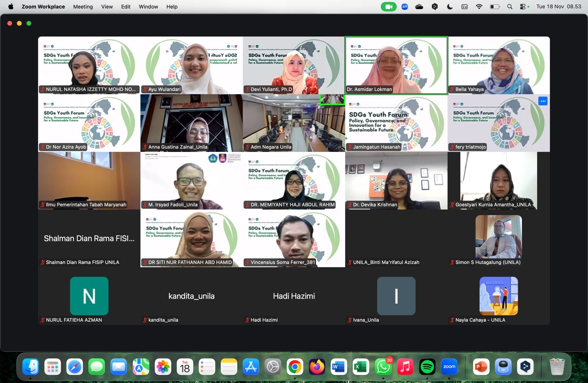
Task: Open the zoom.us icon in the macOS menu bar
Action: click(x=405, y=7)
